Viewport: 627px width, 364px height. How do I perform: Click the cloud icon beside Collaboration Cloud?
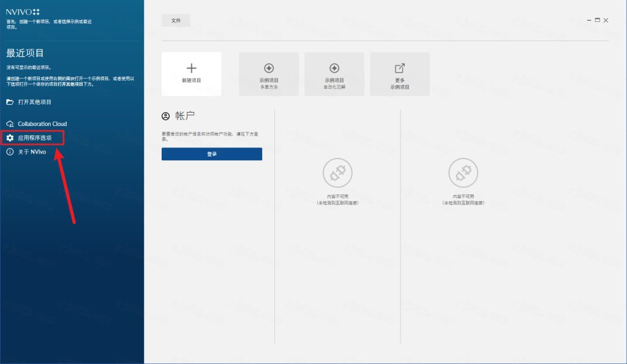tap(10, 124)
